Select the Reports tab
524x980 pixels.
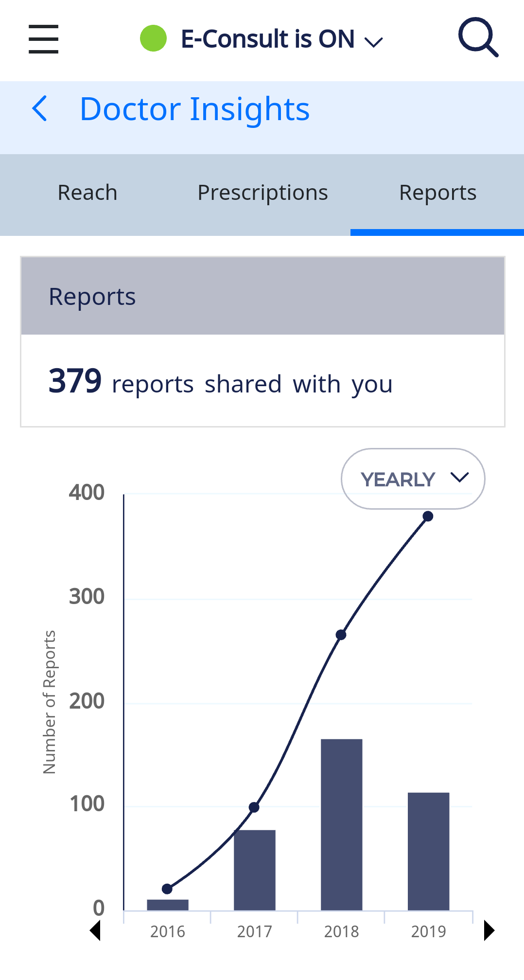pos(437,193)
